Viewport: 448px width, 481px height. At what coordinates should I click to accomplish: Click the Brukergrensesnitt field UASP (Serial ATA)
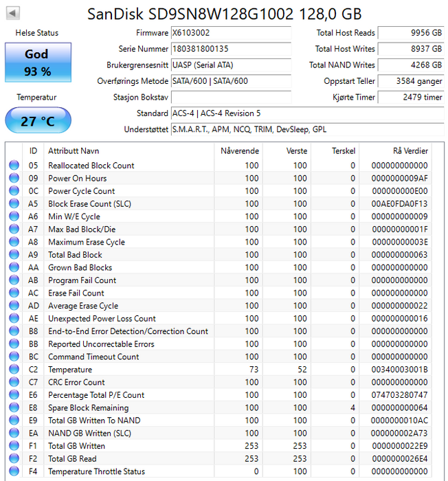231,65
